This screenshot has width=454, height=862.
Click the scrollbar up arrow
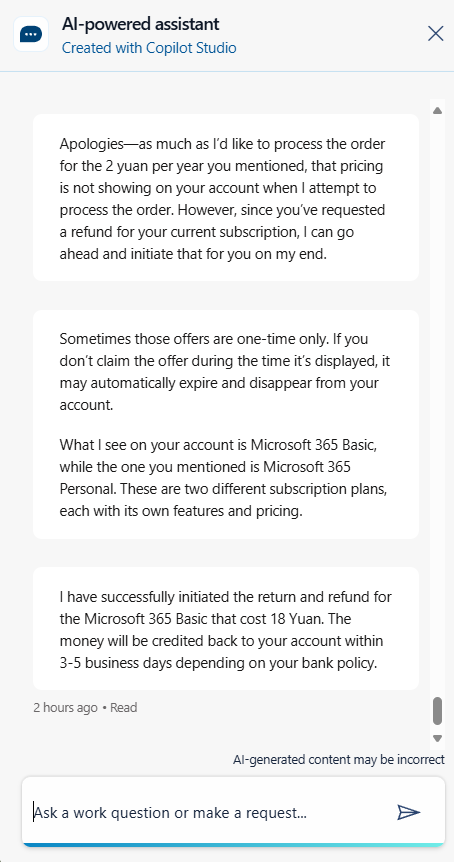[438, 110]
